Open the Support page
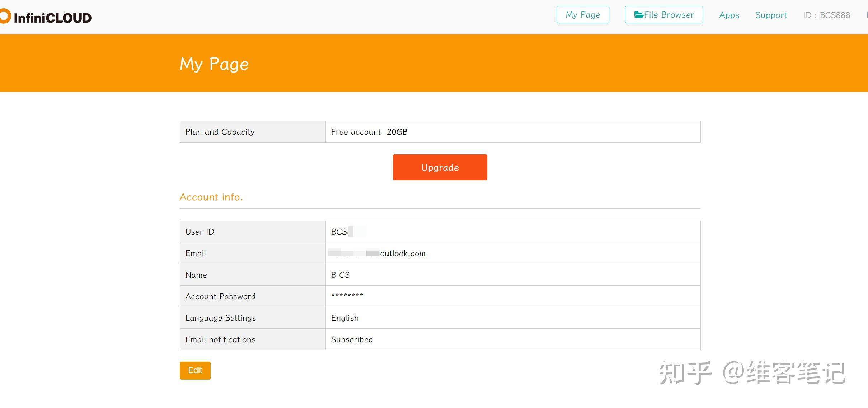The width and height of the screenshot is (868, 408). (771, 15)
